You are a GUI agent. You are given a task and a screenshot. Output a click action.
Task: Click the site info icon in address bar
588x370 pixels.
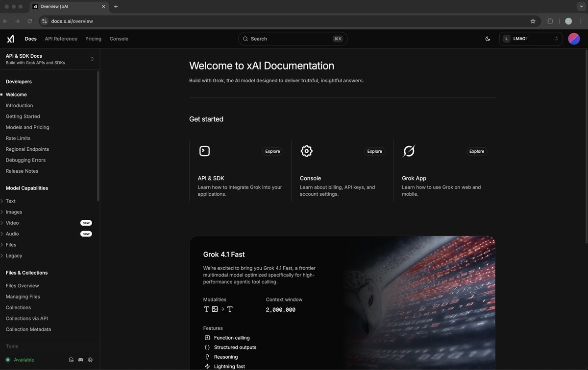(44, 21)
